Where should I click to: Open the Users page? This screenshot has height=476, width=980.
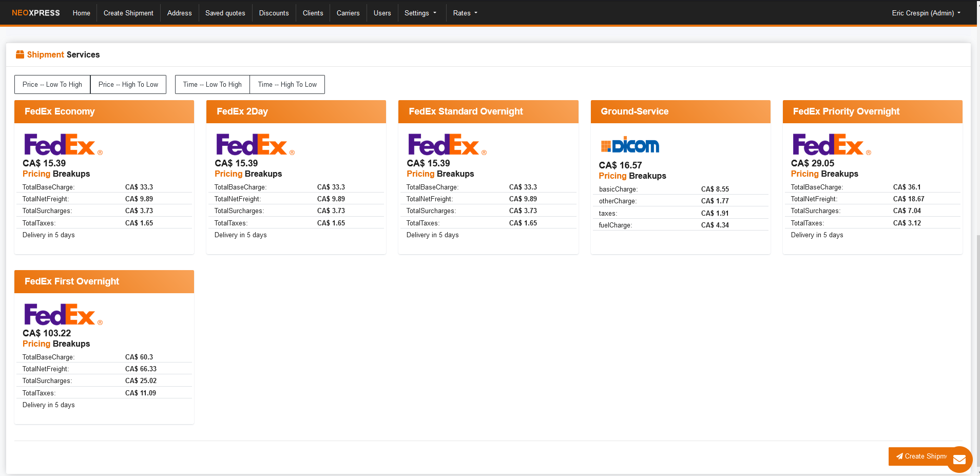[382, 13]
